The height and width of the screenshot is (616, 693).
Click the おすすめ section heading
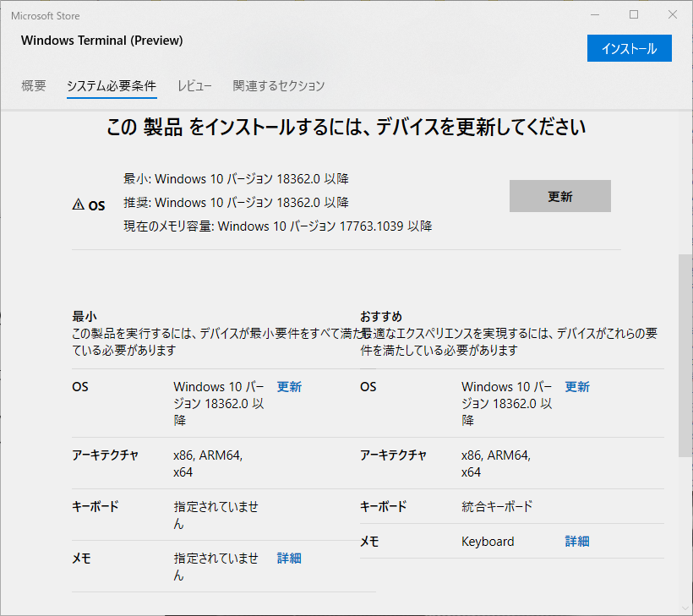coord(381,316)
